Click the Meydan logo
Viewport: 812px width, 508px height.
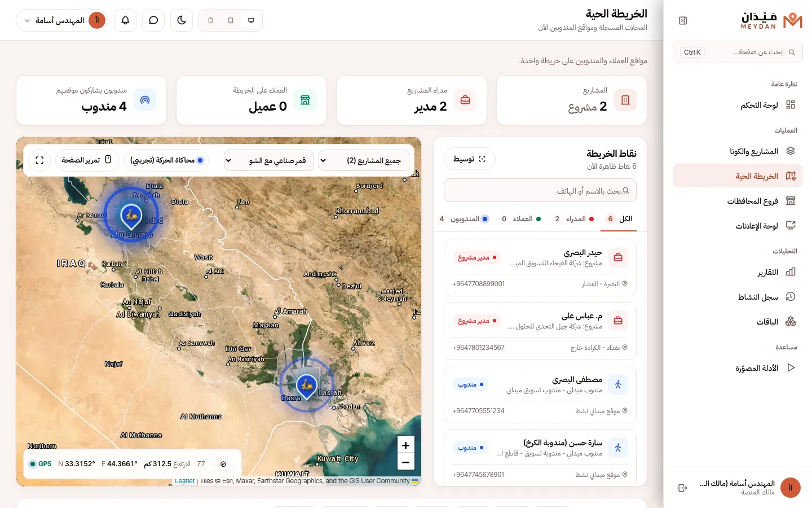(x=771, y=20)
